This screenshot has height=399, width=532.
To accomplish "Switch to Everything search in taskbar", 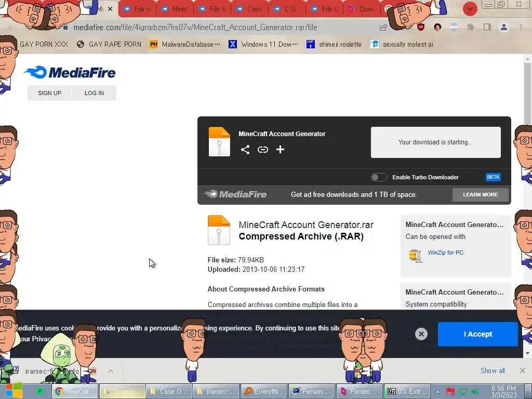I will pos(263,391).
